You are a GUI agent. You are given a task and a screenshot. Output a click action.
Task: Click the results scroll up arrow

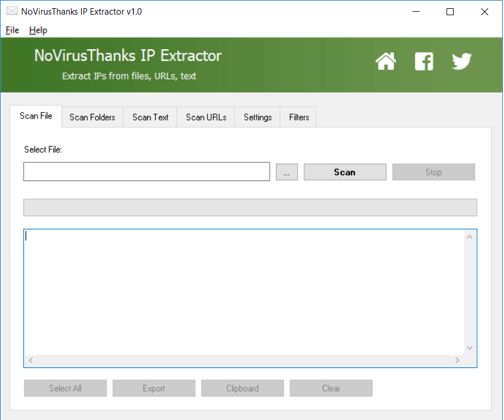tap(469, 237)
